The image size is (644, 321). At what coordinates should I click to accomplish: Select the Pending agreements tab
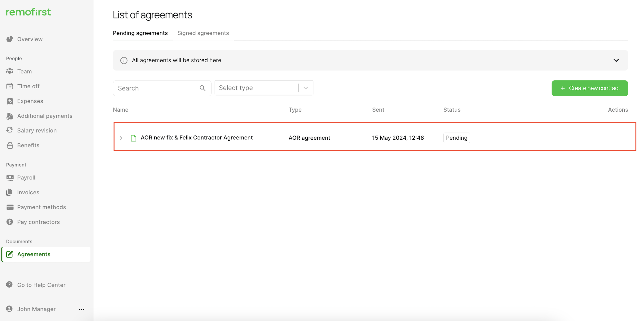tap(140, 33)
